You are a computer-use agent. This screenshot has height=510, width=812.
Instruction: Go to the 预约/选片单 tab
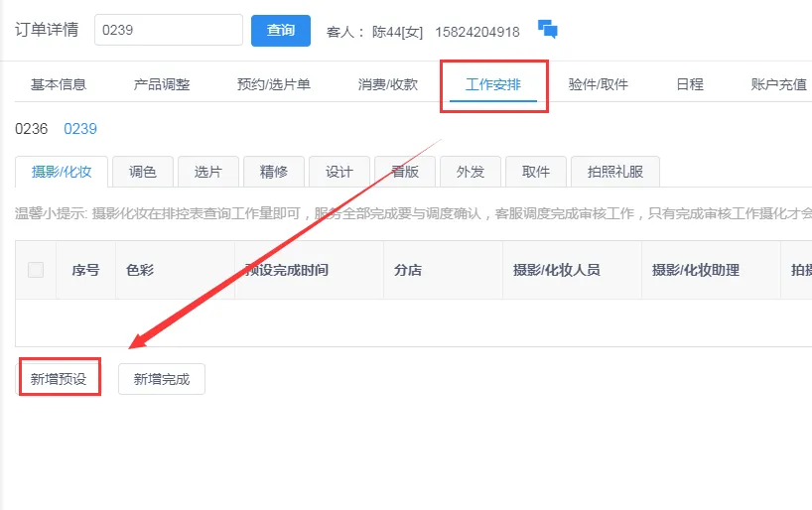(x=273, y=84)
